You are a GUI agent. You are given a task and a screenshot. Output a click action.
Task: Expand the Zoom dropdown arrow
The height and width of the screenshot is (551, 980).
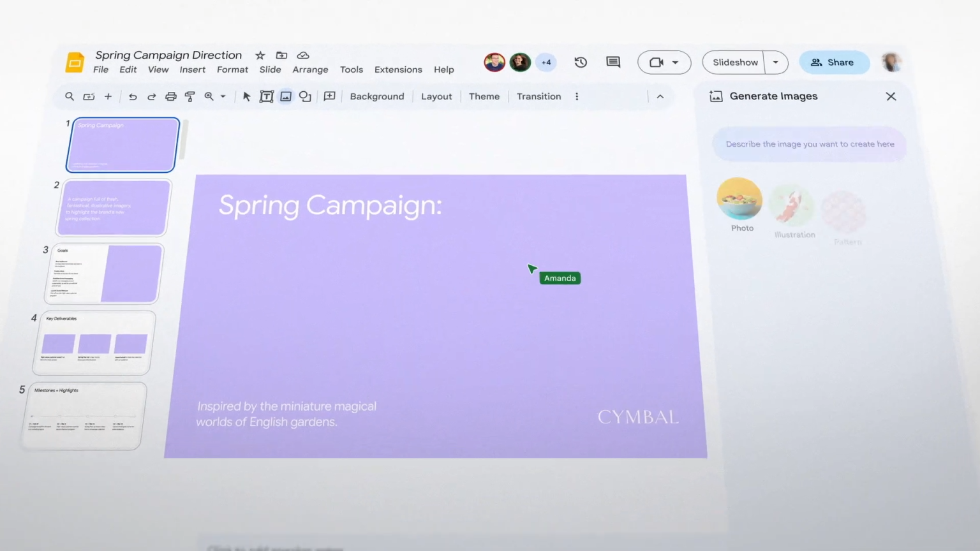pyautogui.click(x=221, y=96)
